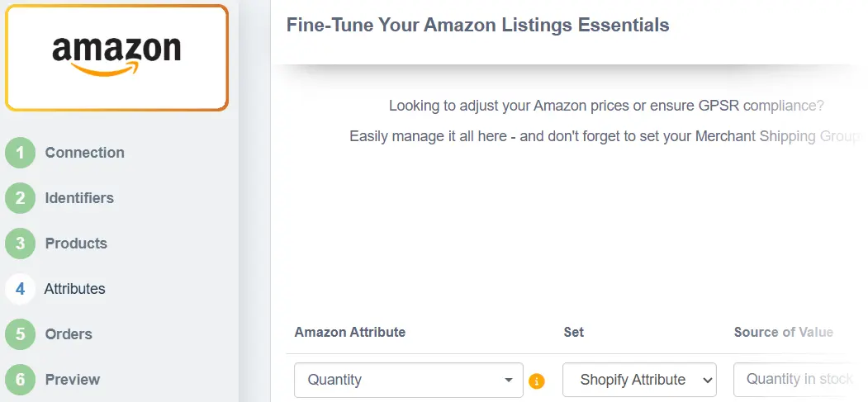The image size is (868, 402).
Task: Click the Quantity in stock field
Action: point(797,380)
